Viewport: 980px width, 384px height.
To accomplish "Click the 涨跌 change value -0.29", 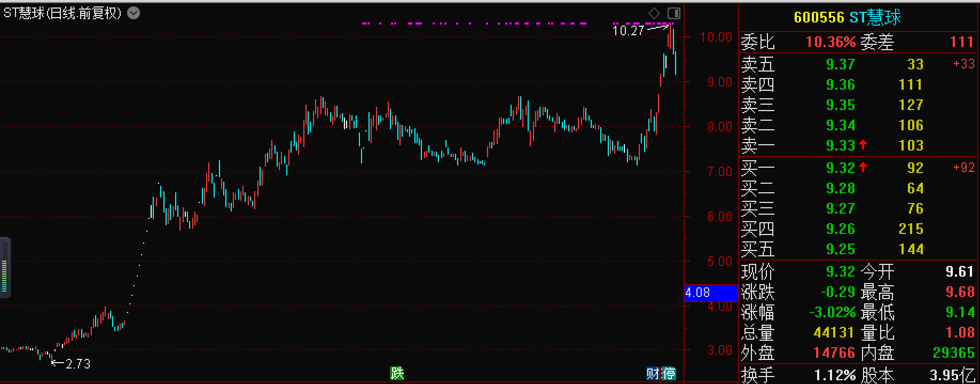I will click(x=837, y=292).
